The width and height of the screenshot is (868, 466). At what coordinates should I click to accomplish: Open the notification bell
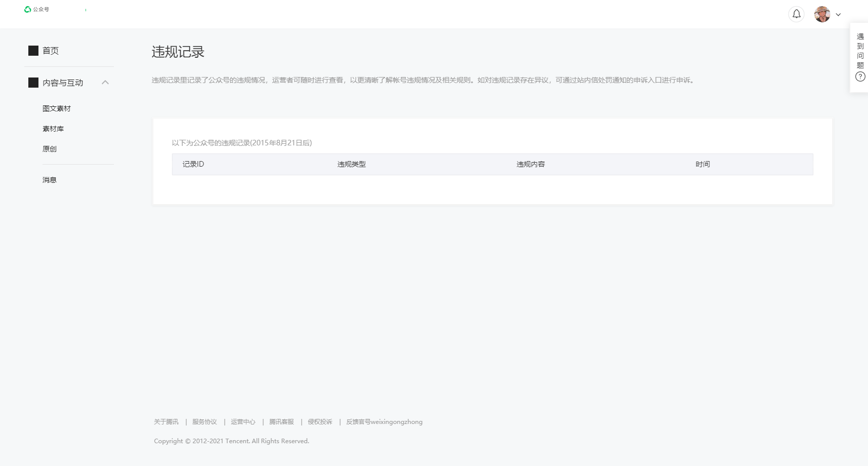click(x=796, y=14)
